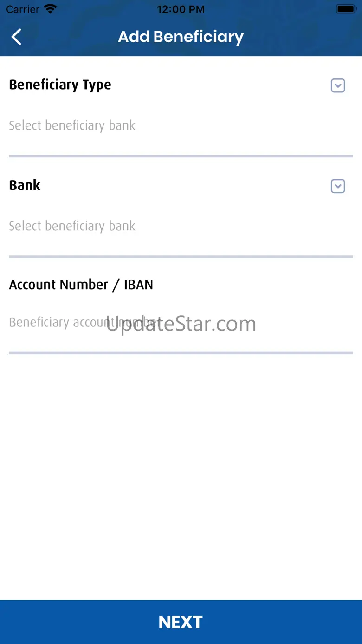Open the Beneficiary Type dropdown chevron
Image resolution: width=362 pixels, height=644 pixels.
[338, 85]
